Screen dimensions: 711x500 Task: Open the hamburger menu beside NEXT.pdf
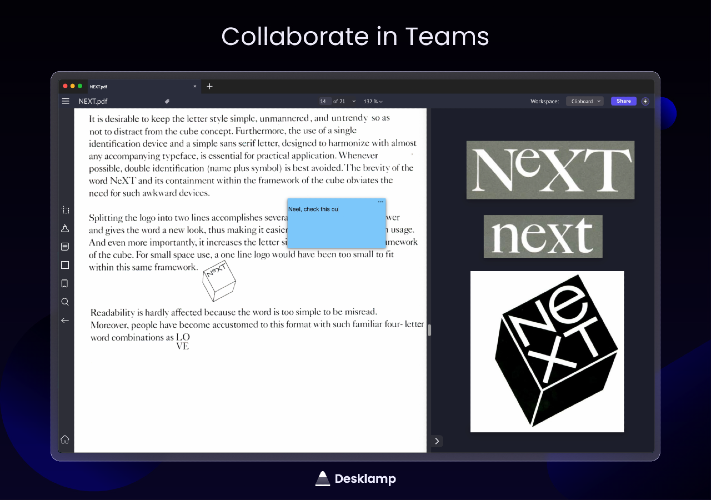click(66, 101)
